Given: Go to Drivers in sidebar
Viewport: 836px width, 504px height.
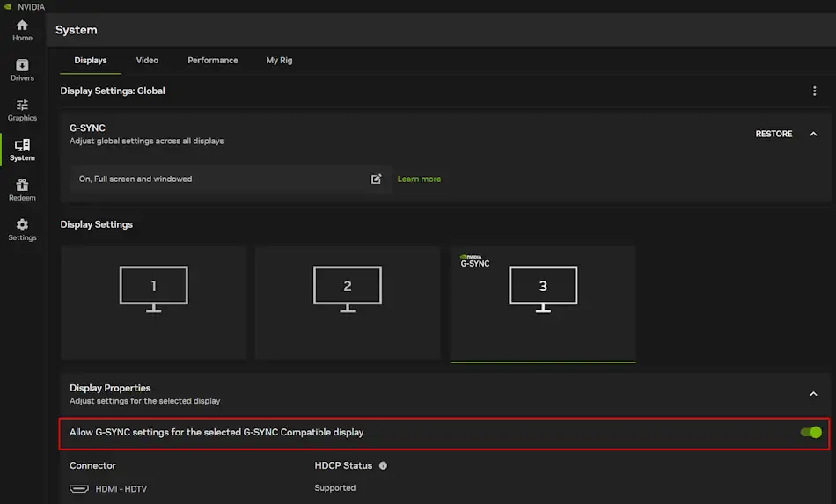Looking at the screenshot, I should (x=22, y=69).
